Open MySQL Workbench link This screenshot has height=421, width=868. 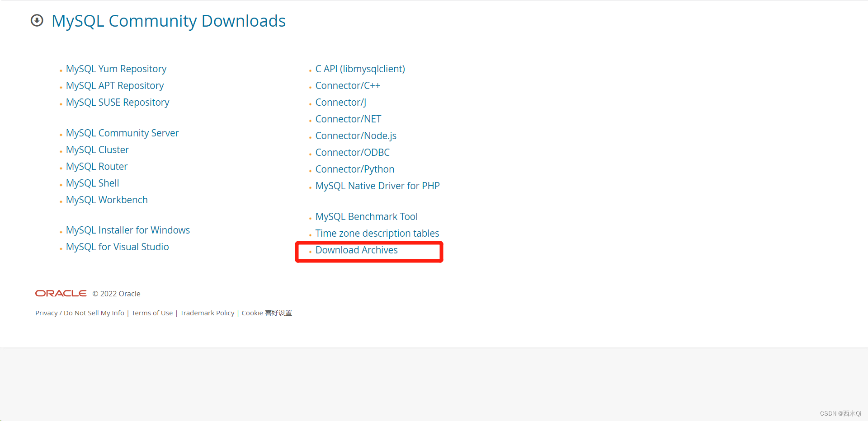[x=107, y=200]
